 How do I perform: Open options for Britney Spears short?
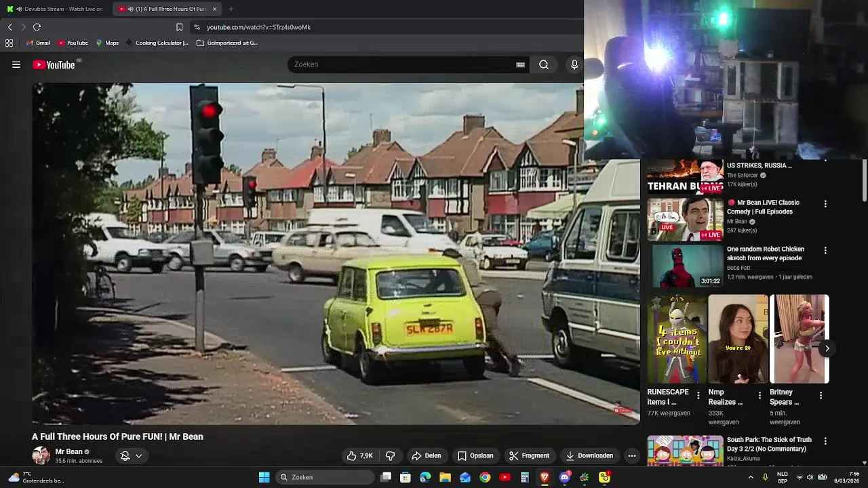click(821, 395)
